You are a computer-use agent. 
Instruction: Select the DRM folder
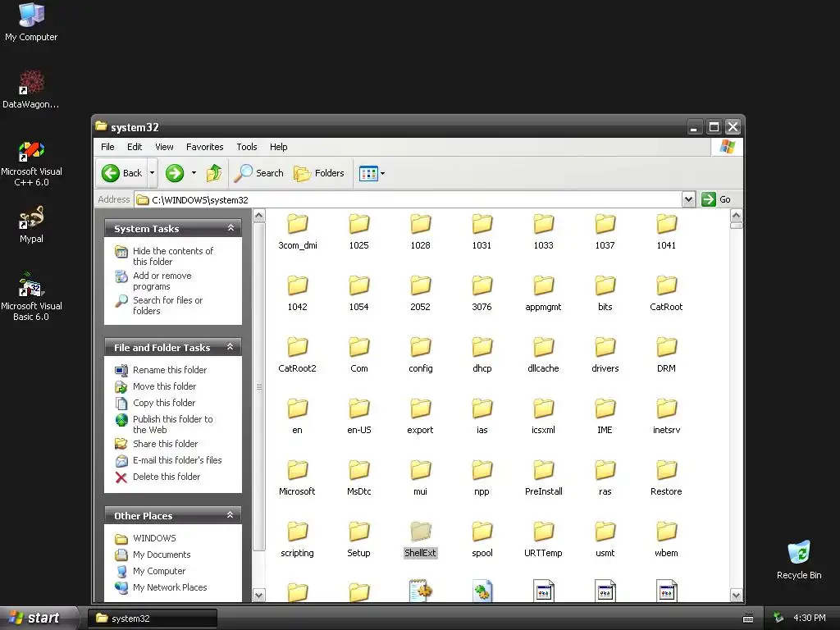point(666,355)
